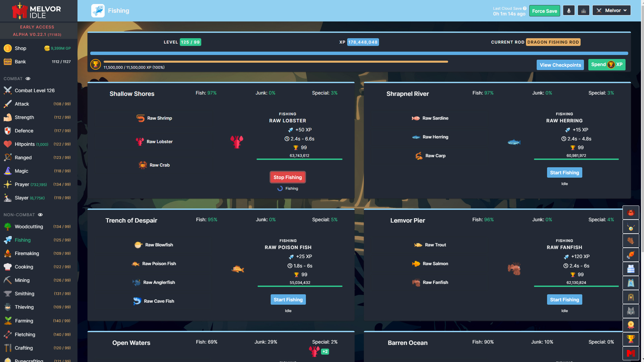
Task: Click Stop Fishing in Shallow Shores
Action: coord(287,177)
